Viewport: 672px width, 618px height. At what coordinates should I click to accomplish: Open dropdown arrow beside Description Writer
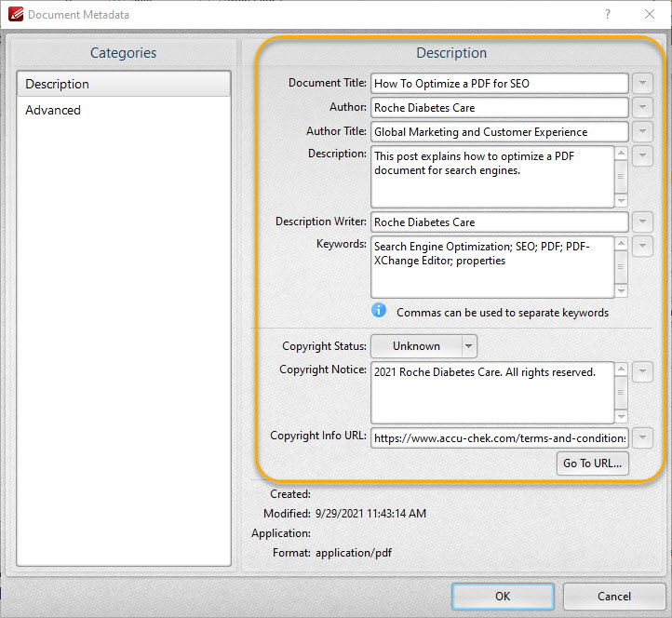tap(642, 222)
